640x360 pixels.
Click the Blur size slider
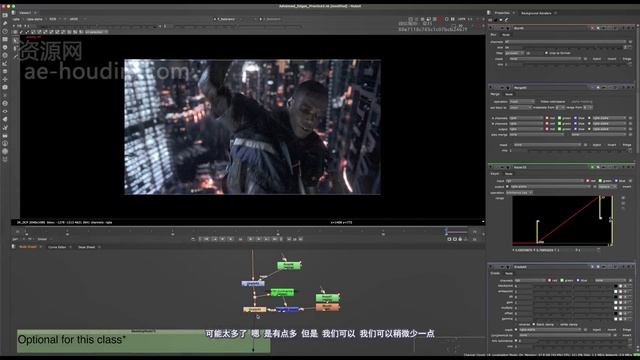[573, 47]
